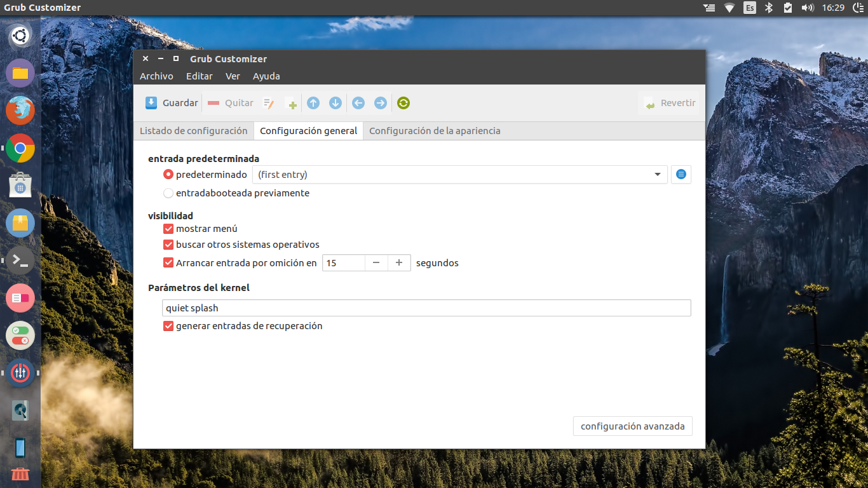Click the right arrow toolbar icon
This screenshot has height=488, width=868.
click(x=380, y=103)
